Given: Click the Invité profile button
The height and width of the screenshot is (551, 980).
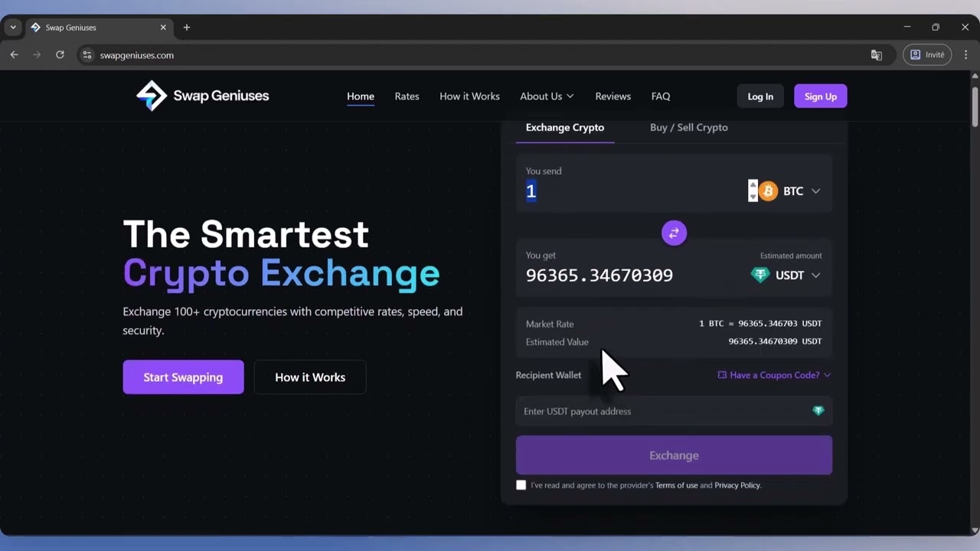Looking at the screenshot, I should tap(927, 55).
